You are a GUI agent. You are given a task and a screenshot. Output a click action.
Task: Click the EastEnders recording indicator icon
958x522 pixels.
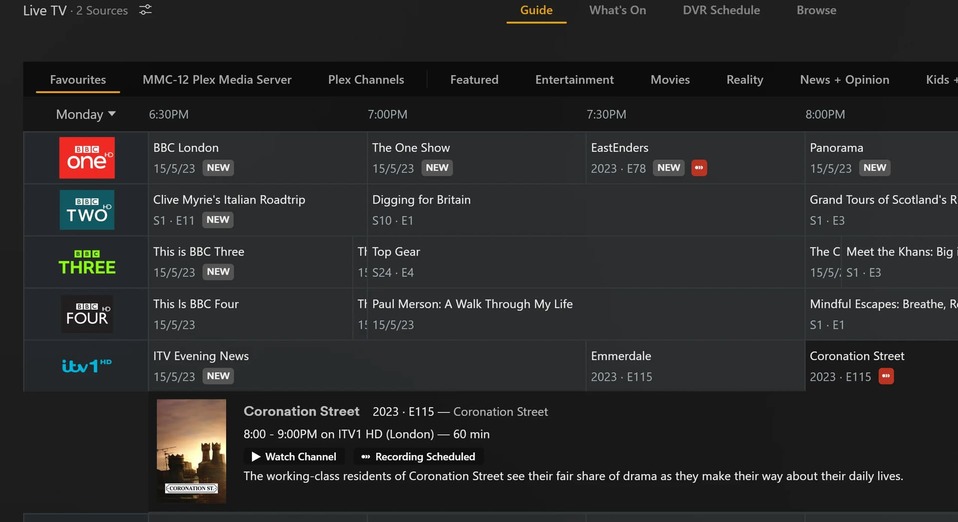coord(699,167)
